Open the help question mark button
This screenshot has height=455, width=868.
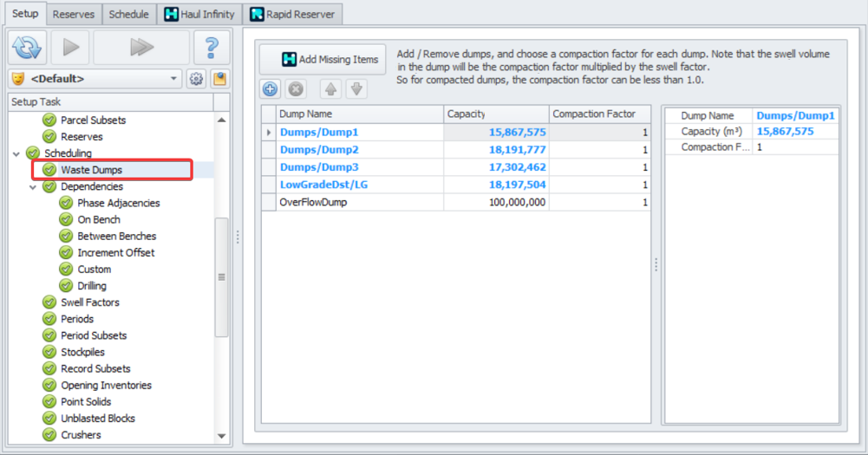[212, 48]
